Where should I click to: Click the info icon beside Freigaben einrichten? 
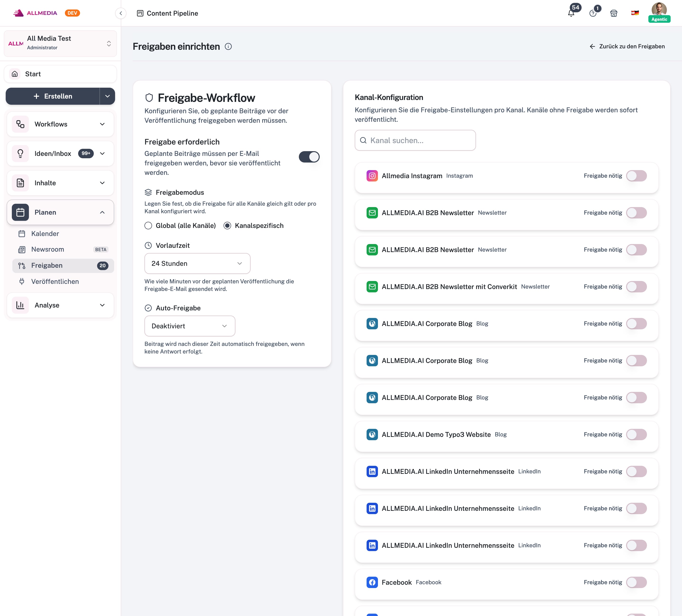(228, 46)
